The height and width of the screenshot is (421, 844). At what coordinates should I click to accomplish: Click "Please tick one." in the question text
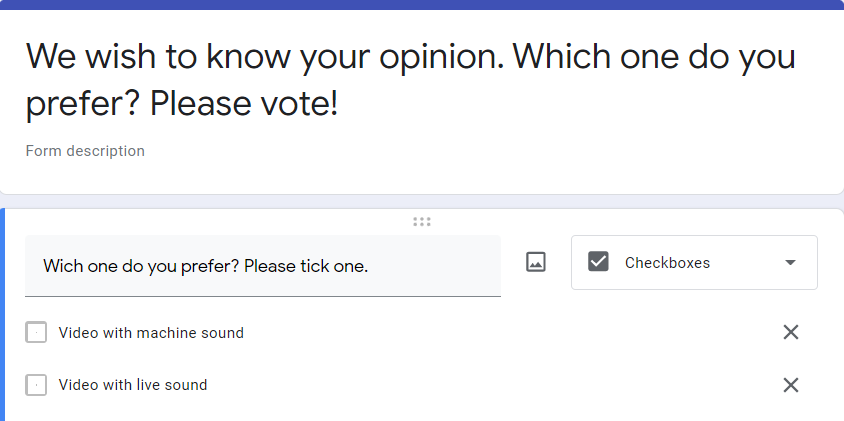(306, 266)
